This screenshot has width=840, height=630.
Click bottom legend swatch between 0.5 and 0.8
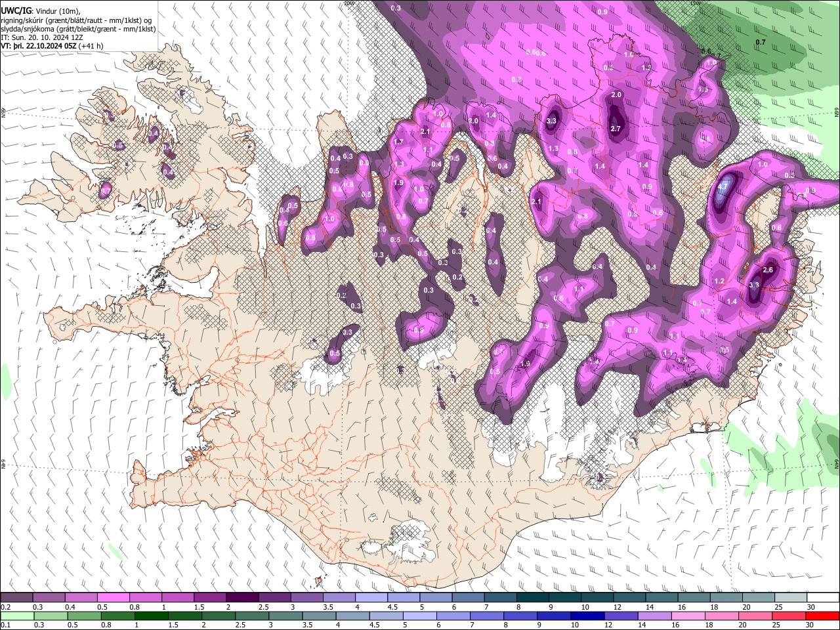[x=84, y=616]
